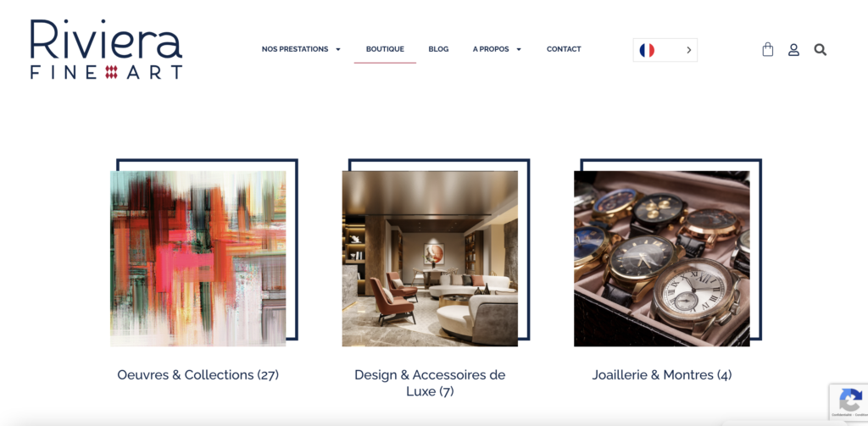Open the language selector chevron
The height and width of the screenshot is (426, 868).
688,50
